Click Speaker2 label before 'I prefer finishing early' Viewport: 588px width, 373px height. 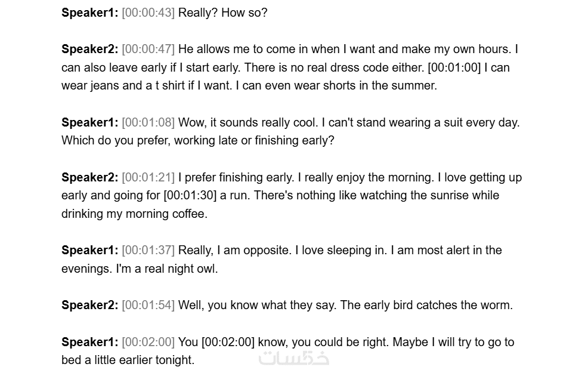click(89, 177)
